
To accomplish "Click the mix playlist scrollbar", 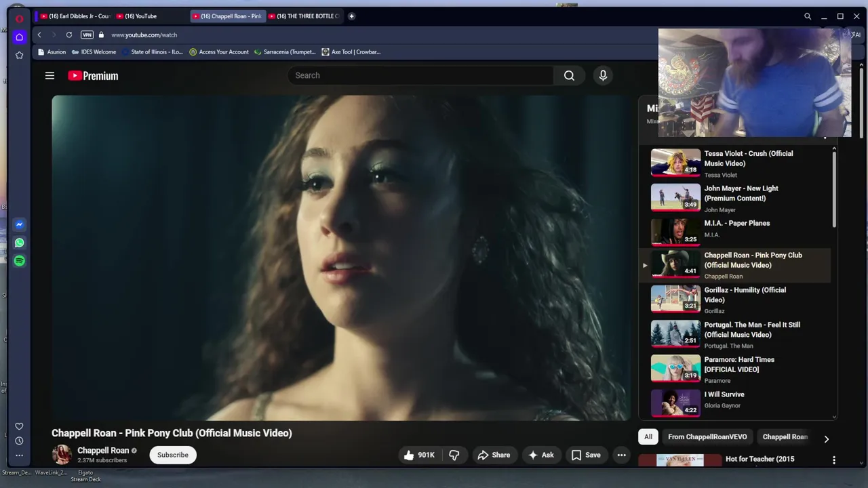I will 833,190.
